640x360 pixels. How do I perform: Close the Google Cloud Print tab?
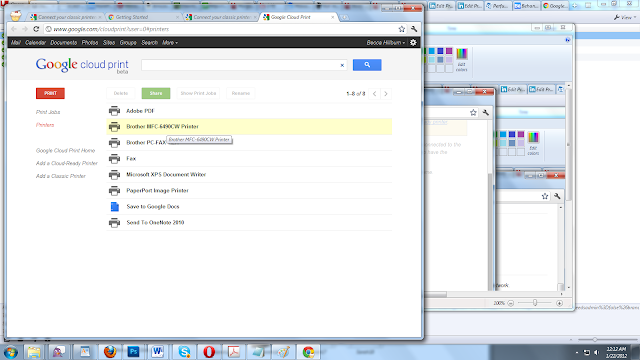333,17
